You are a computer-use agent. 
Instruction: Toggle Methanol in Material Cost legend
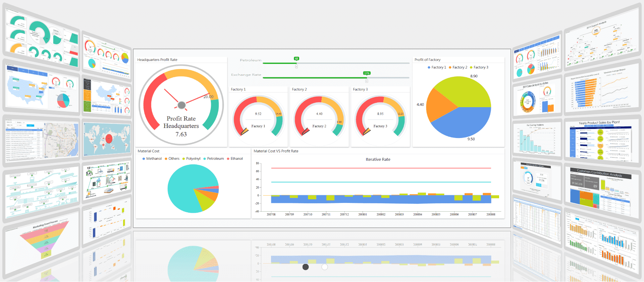pyautogui.click(x=152, y=159)
